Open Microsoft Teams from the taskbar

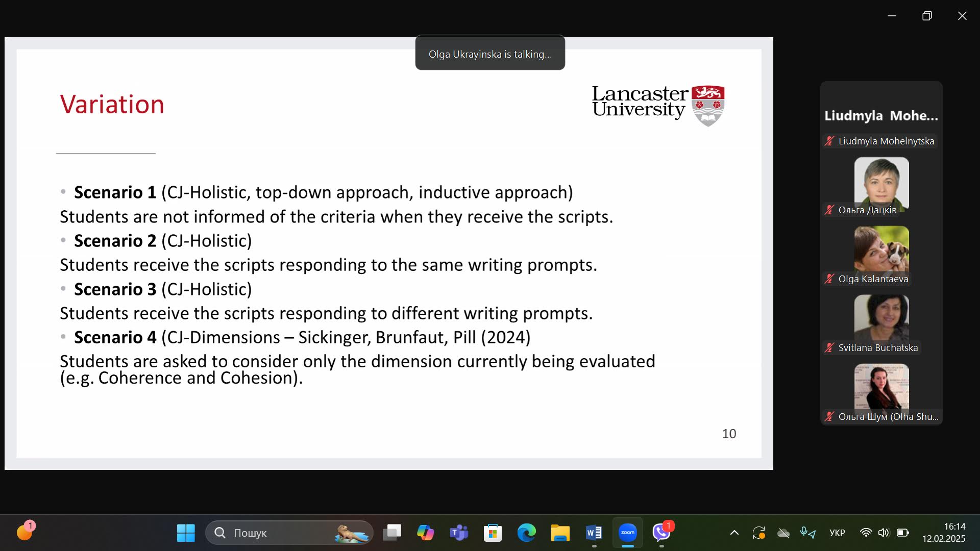[459, 533]
